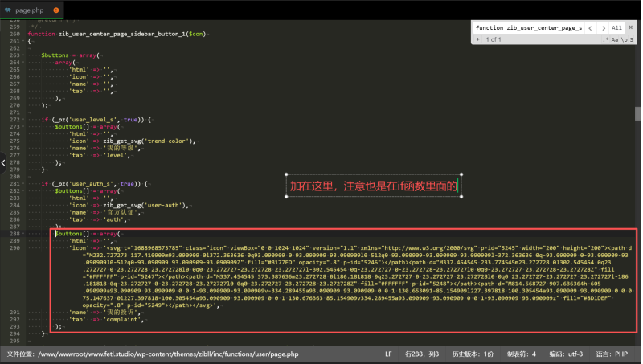Screen dimensions: 643x364
Task: Switch to the page.php tab
Action: (29, 10)
